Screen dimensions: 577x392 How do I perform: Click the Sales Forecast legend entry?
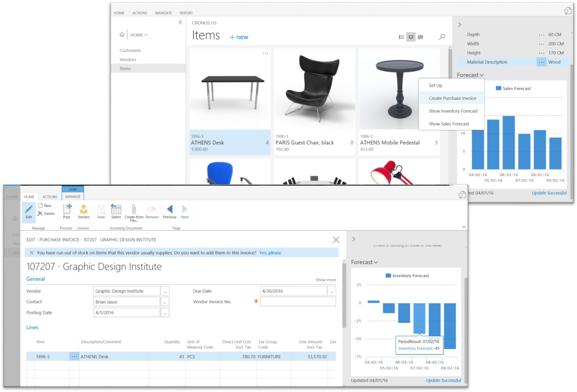click(514, 88)
